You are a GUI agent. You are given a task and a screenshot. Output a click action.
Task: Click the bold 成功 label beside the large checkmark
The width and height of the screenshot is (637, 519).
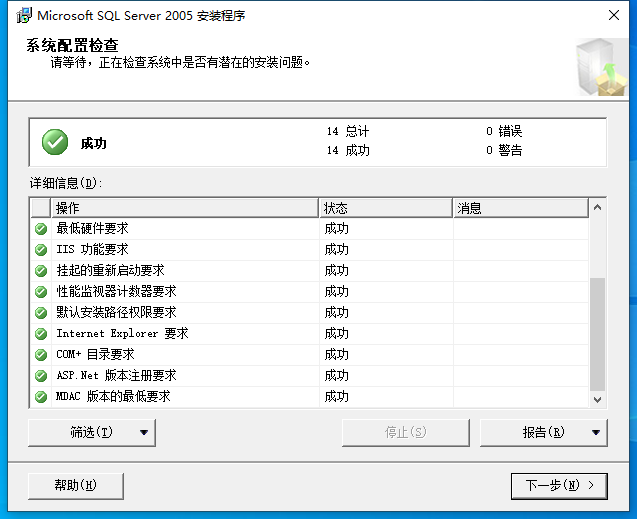coord(93,143)
